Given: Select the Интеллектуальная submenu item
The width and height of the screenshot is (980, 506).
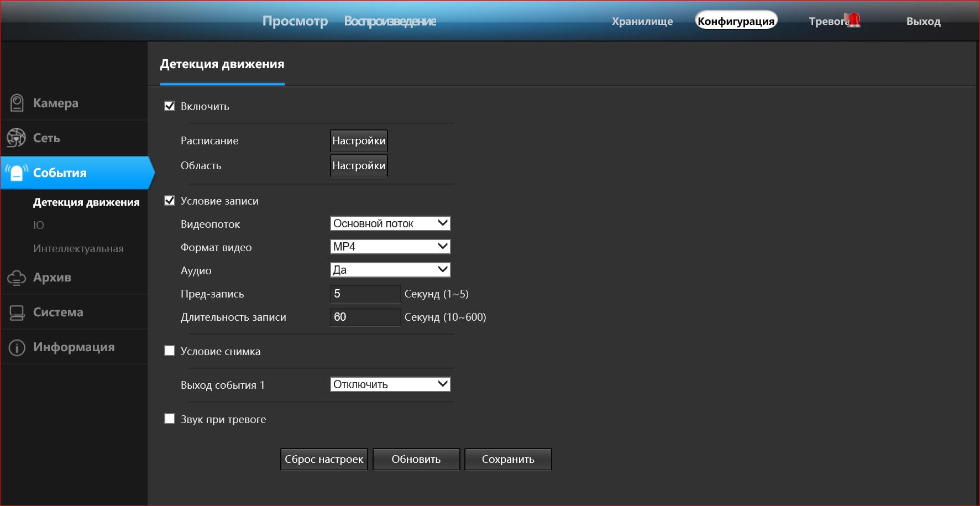Looking at the screenshot, I should click(x=78, y=248).
